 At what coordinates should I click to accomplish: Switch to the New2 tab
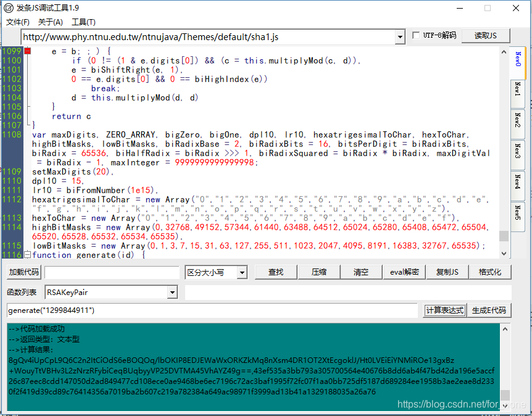[518, 125]
